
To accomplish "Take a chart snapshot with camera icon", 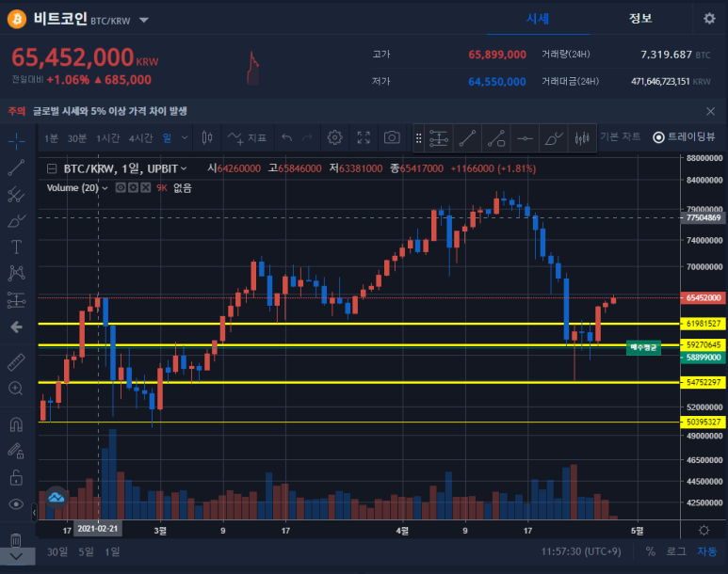I will click(392, 137).
